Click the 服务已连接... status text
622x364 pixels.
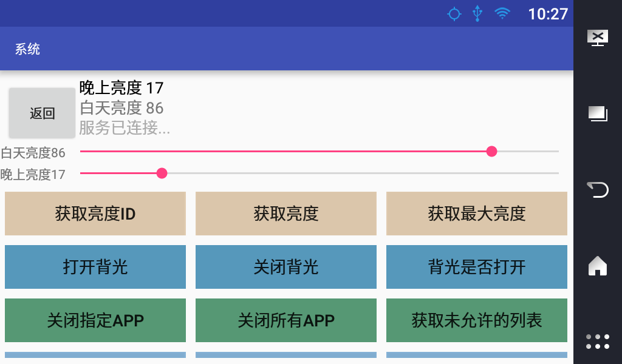(x=125, y=127)
